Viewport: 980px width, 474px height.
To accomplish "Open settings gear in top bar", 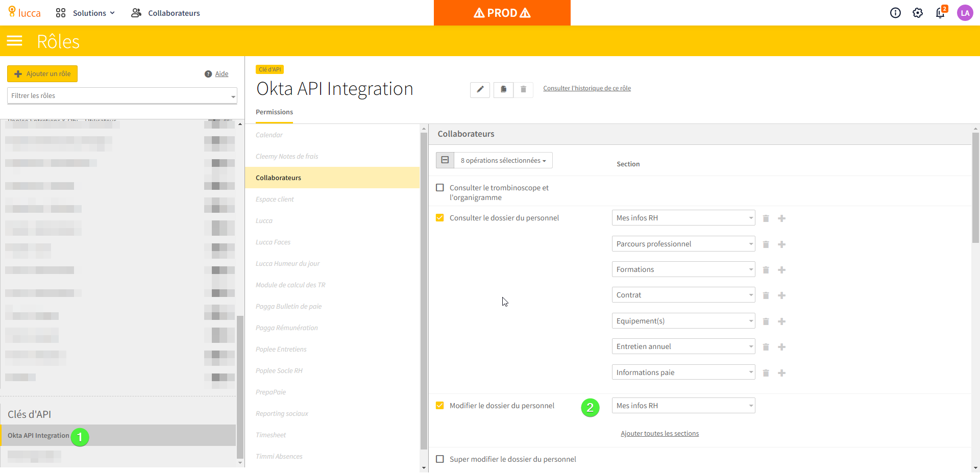I will coord(918,13).
